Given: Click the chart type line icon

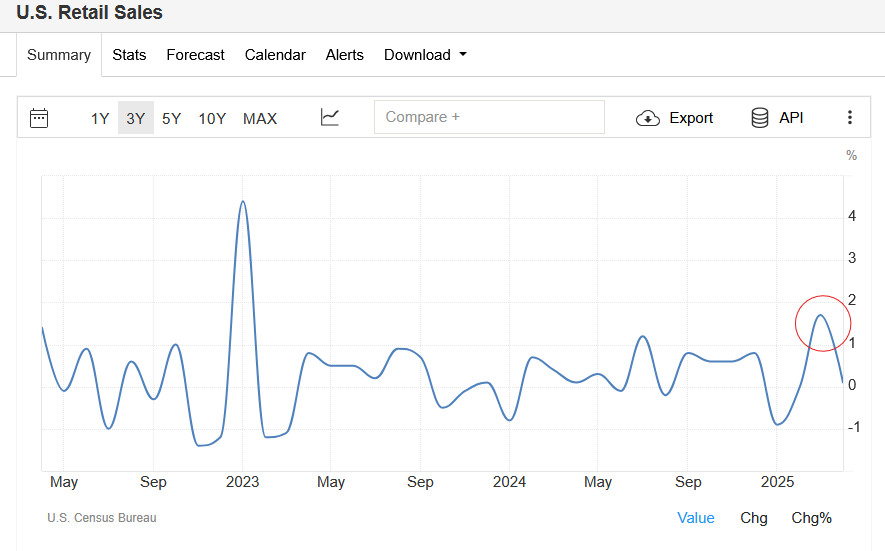Looking at the screenshot, I should 330,118.
